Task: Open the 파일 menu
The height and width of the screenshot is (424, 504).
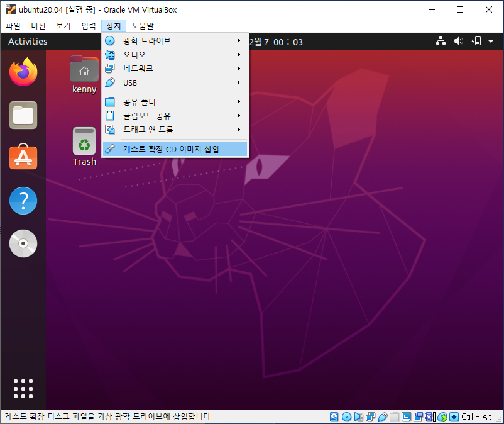Action: pyautogui.click(x=13, y=26)
